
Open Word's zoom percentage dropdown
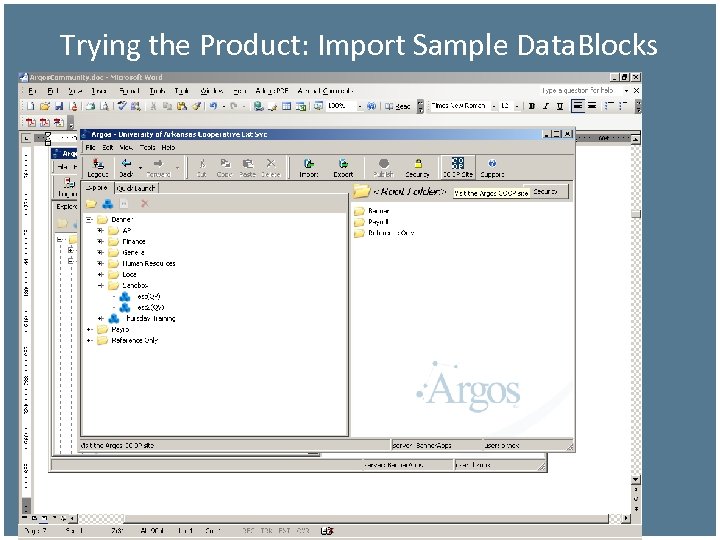point(360,107)
